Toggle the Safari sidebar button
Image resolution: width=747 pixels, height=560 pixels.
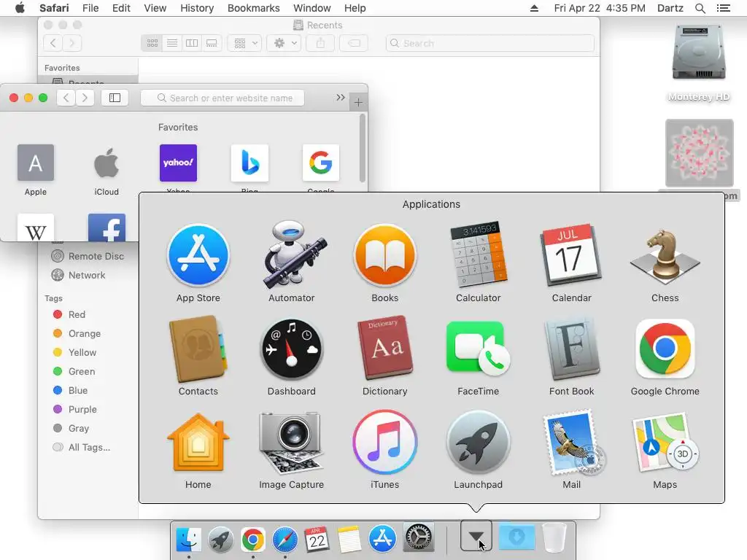115,98
